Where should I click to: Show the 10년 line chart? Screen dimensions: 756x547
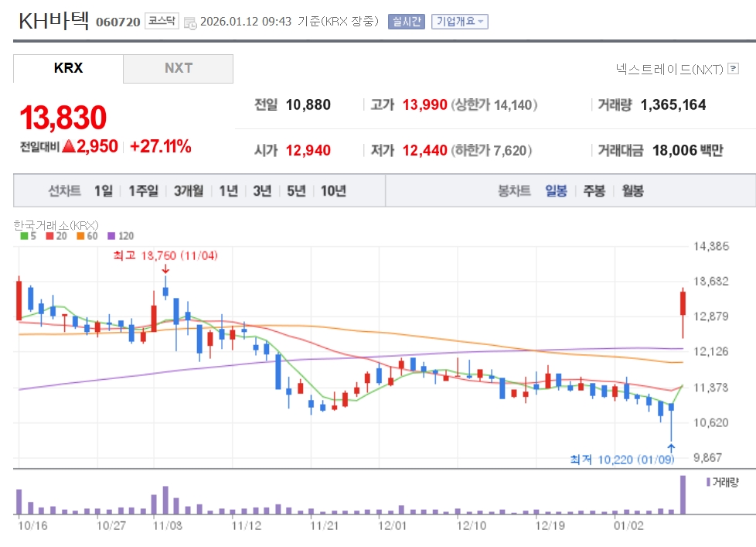(x=334, y=191)
